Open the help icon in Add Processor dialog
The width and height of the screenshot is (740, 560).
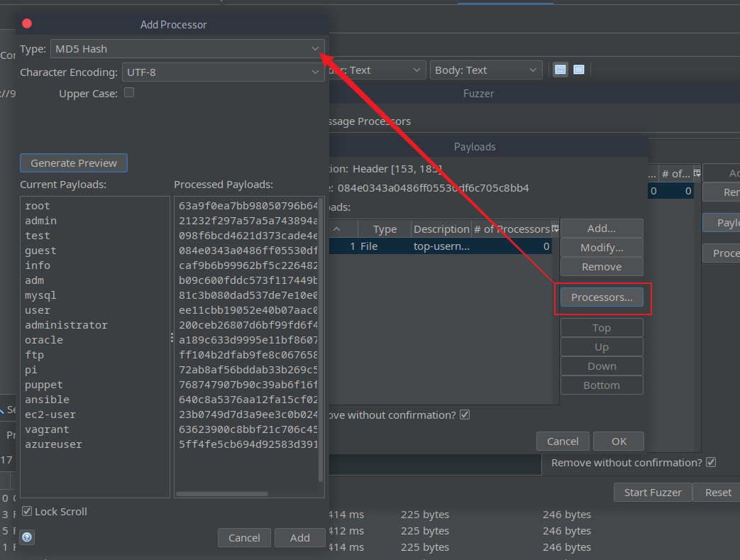27,537
